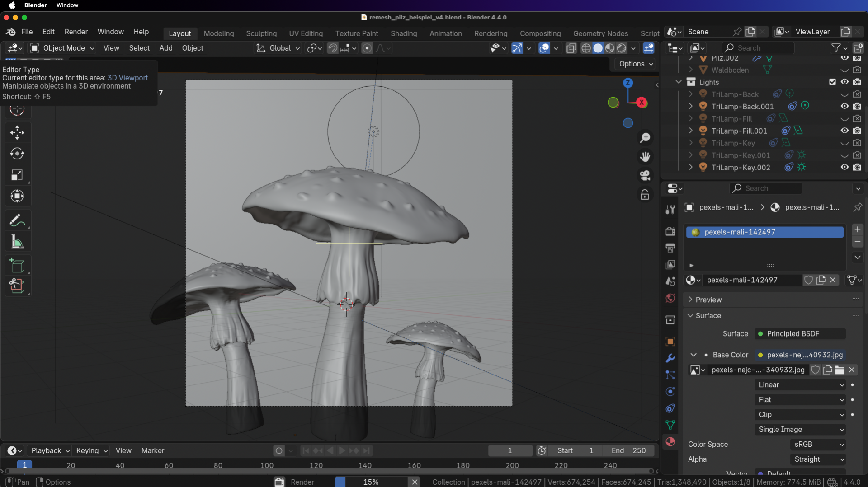Select the Rotate tool
Image resolution: width=868 pixels, height=487 pixels.
point(17,154)
